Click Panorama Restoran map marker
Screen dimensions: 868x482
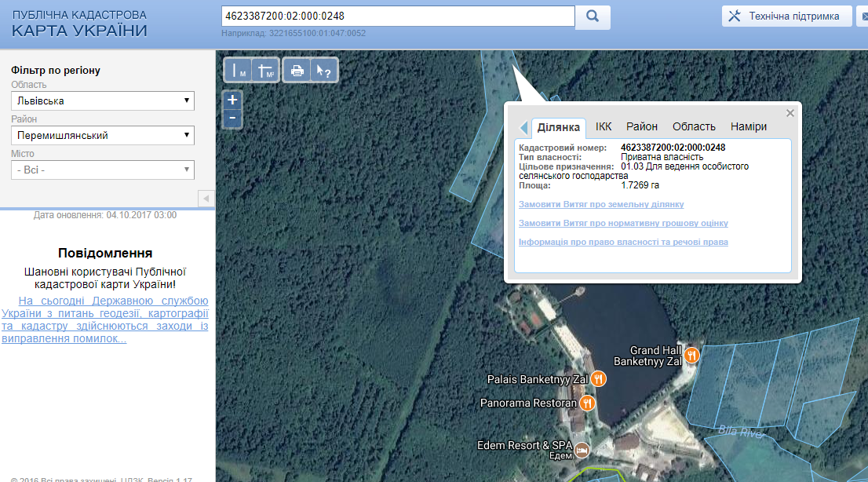(586, 403)
